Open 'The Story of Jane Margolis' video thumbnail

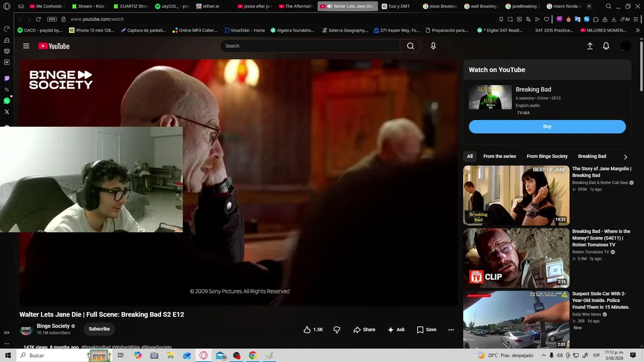coord(516,195)
